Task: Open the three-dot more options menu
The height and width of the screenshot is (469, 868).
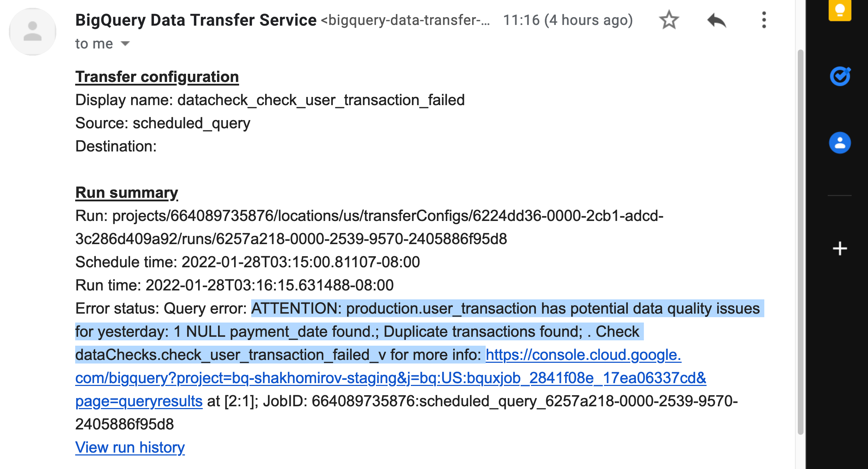Action: click(x=764, y=20)
